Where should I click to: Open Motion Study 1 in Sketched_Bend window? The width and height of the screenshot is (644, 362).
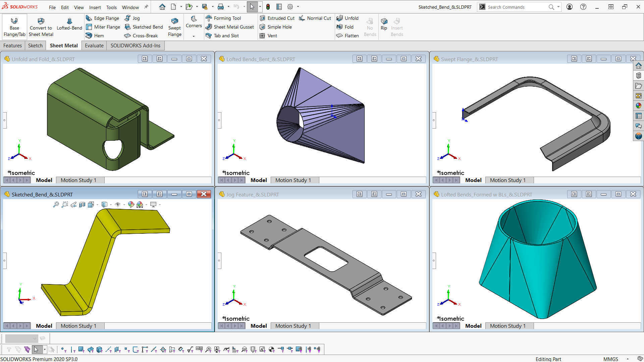click(x=78, y=326)
